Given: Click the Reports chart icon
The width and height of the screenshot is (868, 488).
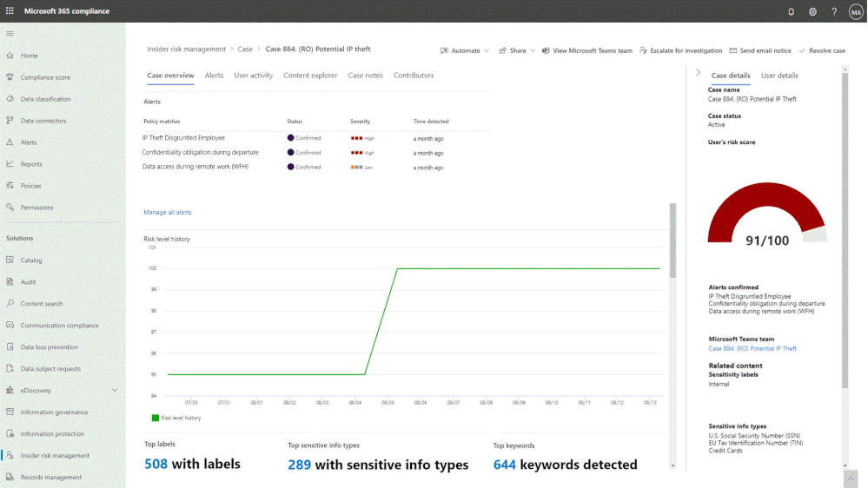Looking at the screenshot, I should pyautogui.click(x=10, y=164).
